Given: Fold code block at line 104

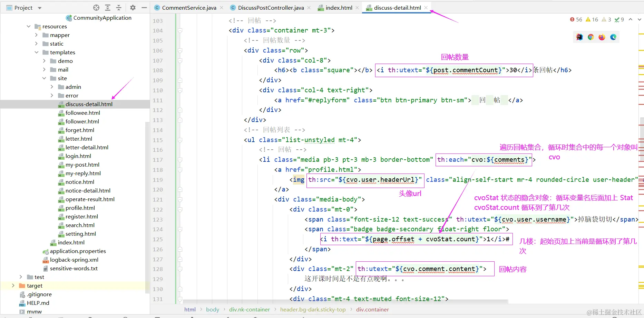Looking at the screenshot, I should pyautogui.click(x=180, y=30).
